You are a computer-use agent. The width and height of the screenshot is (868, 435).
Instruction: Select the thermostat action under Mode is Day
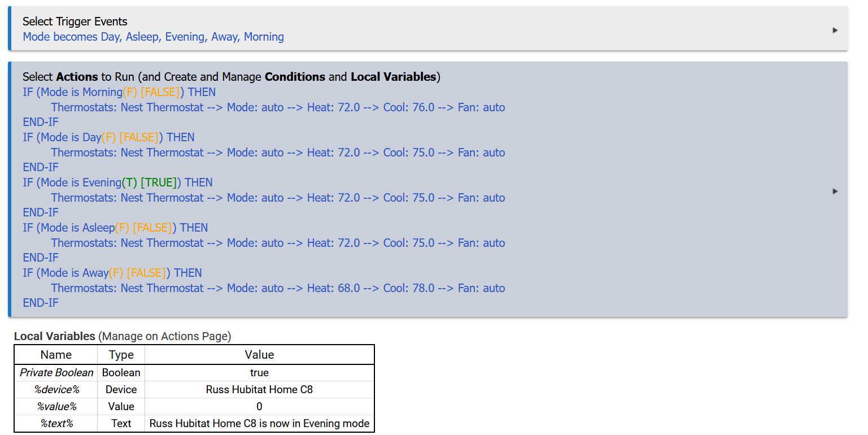point(278,153)
